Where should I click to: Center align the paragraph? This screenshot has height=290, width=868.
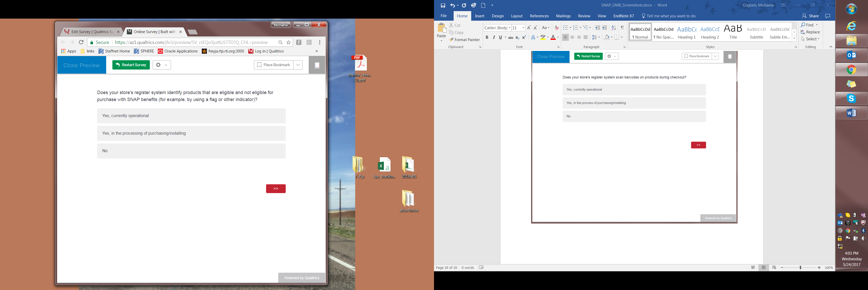click(572, 37)
